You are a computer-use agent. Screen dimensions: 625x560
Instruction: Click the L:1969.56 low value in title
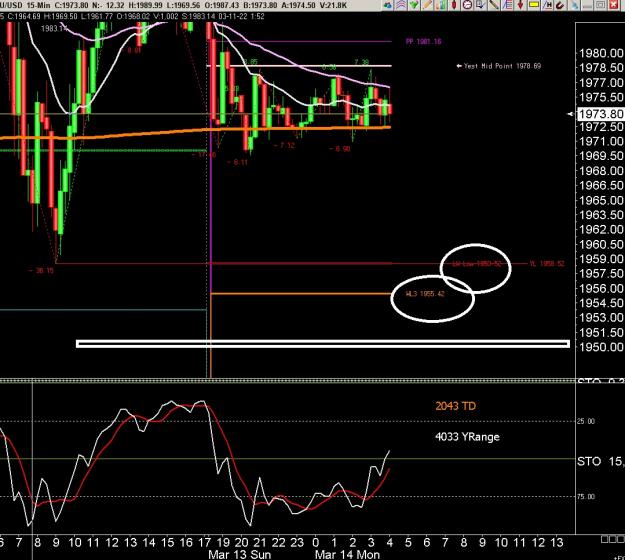pyautogui.click(x=183, y=6)
